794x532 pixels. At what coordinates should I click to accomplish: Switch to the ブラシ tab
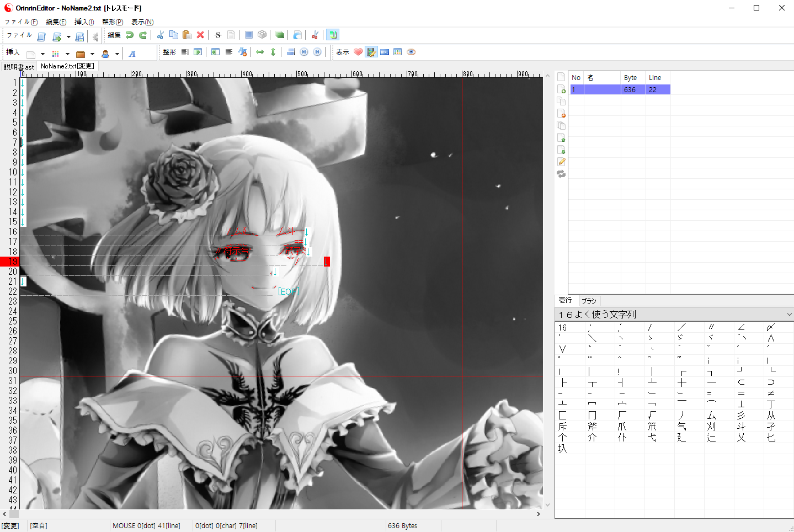click(x=589, y=301)
